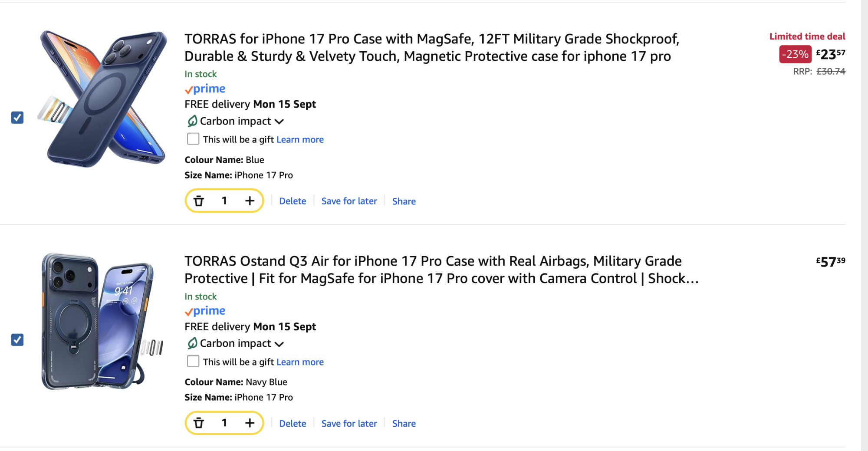Click trash icon for Ostand Q3 Air case
868x451 pixels.
[x=199, y=423]
